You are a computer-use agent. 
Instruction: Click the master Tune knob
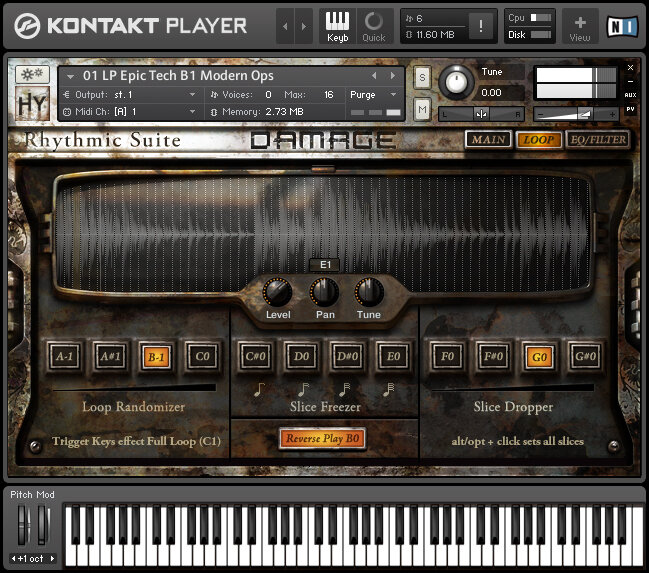(456, 82)
